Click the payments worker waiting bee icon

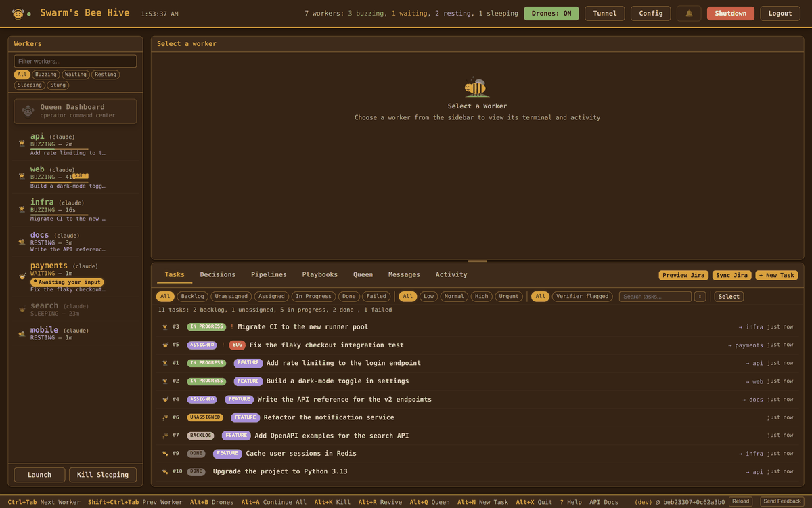pos(22,276)
